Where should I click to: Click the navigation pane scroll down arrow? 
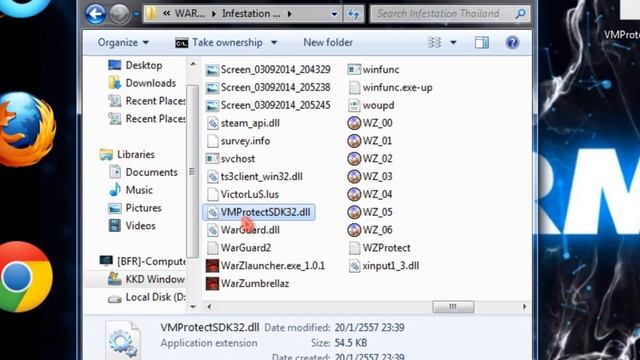(x=193, y=307)
